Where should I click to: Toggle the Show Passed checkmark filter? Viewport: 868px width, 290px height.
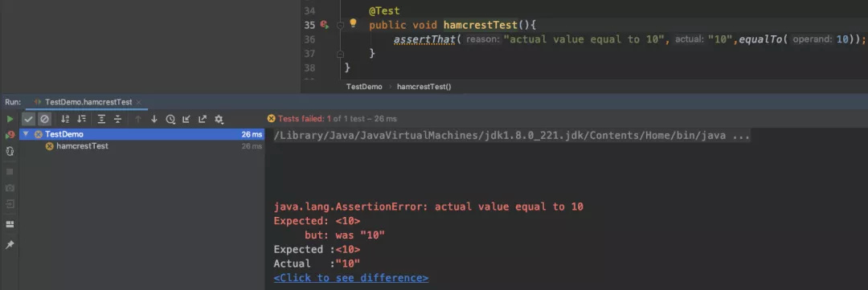click(x=29, y=119)
